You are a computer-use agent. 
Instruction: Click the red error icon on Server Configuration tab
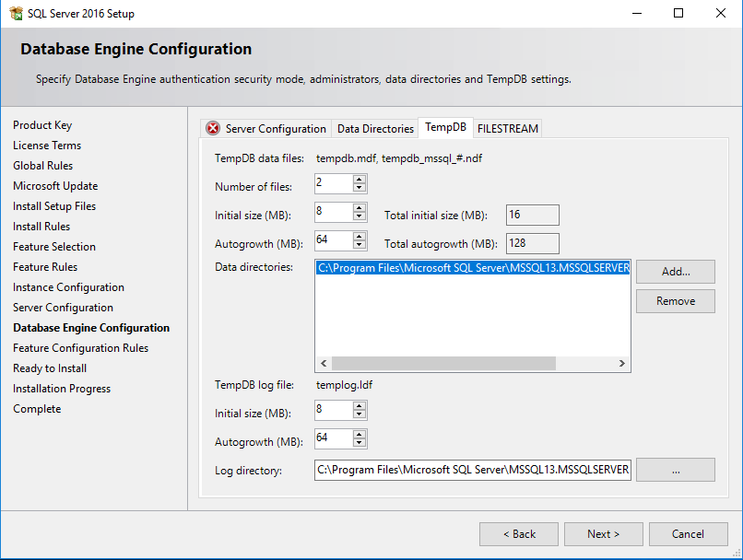click(x=213, y=128)
